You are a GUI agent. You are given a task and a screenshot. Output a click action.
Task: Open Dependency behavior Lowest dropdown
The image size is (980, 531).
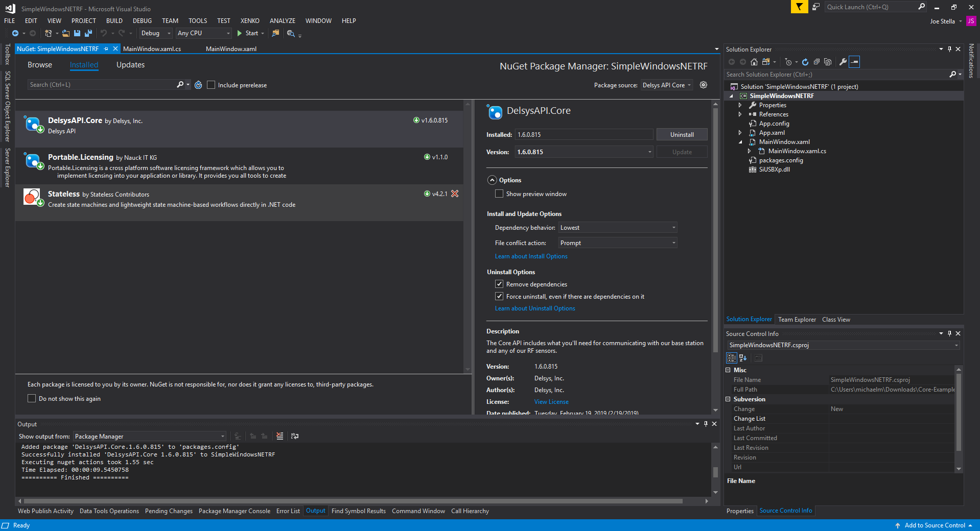[x=618, y=227]
